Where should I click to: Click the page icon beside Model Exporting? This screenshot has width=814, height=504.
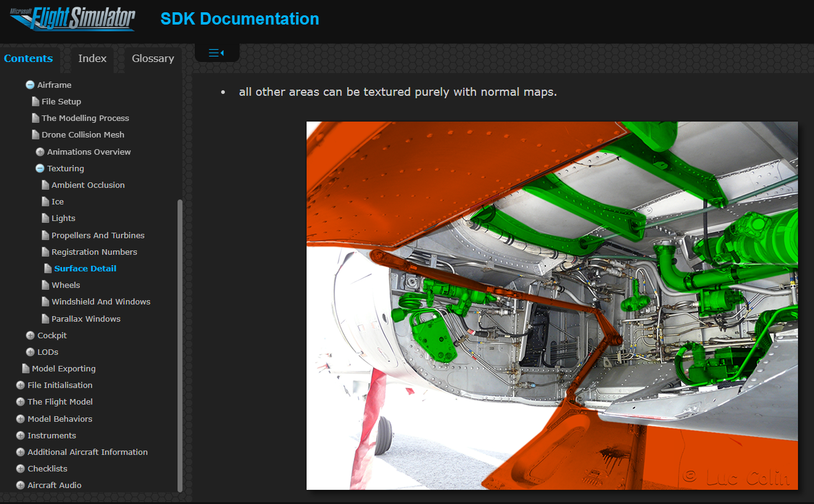(26, 368)
